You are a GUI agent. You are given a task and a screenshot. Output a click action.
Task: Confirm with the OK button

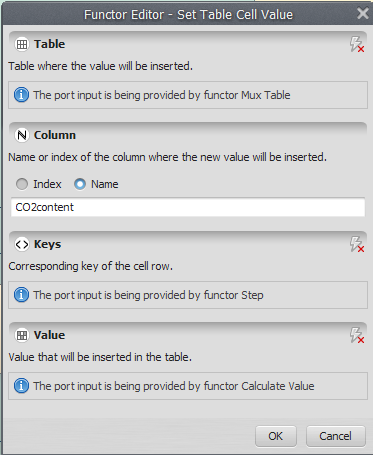coord(276,436)
